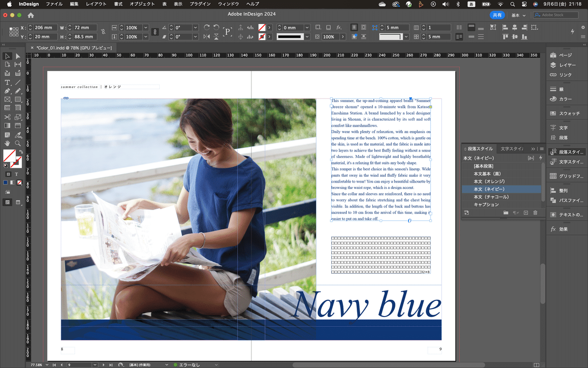588x368 pixels.
Task: Select the Free Transform tool
Action: click(x=18, y=117)
